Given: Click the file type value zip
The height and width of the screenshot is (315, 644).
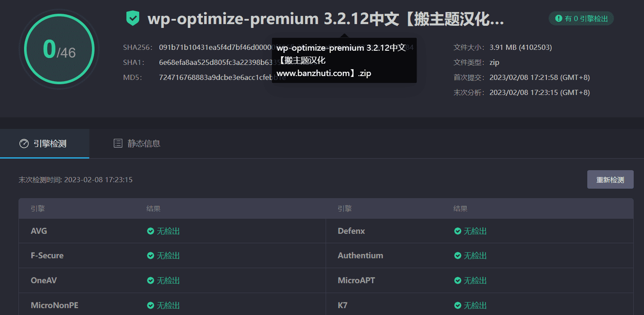Looking at the screenshot, I should point(494,62).
